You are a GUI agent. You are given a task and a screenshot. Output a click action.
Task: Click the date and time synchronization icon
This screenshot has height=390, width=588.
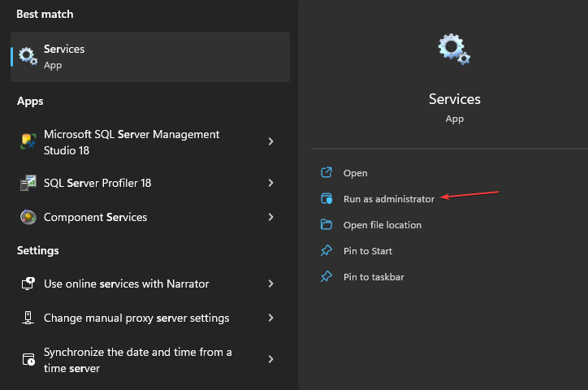(28, 359)
